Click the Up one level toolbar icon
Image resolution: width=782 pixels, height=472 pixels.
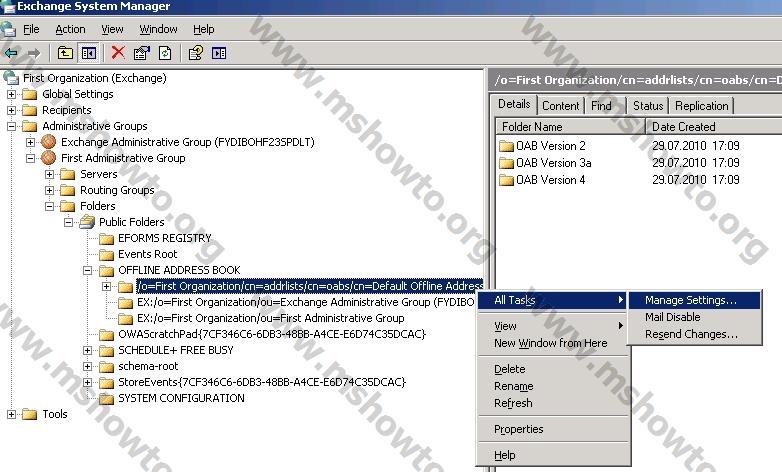click(x=65, y=53)
